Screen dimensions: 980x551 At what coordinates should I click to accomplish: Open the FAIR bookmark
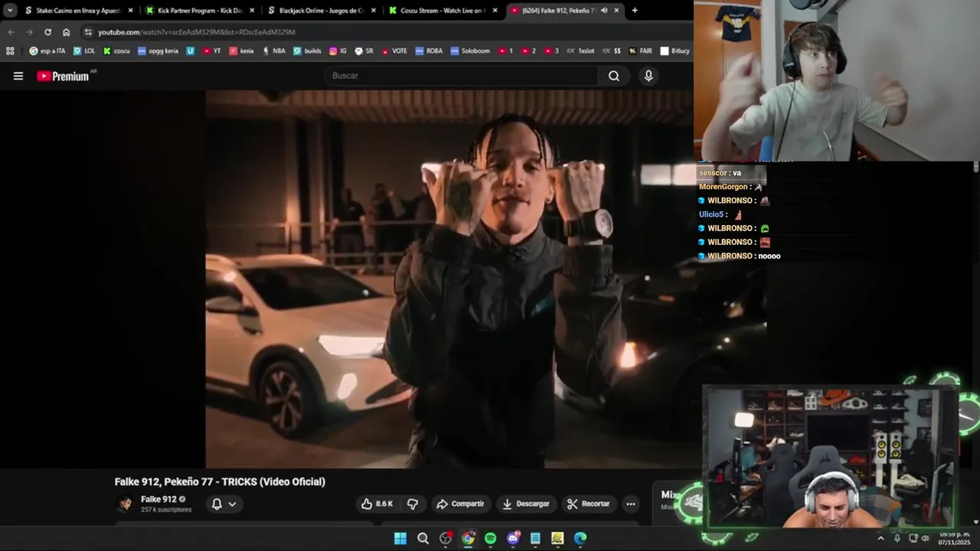[640, 51]
